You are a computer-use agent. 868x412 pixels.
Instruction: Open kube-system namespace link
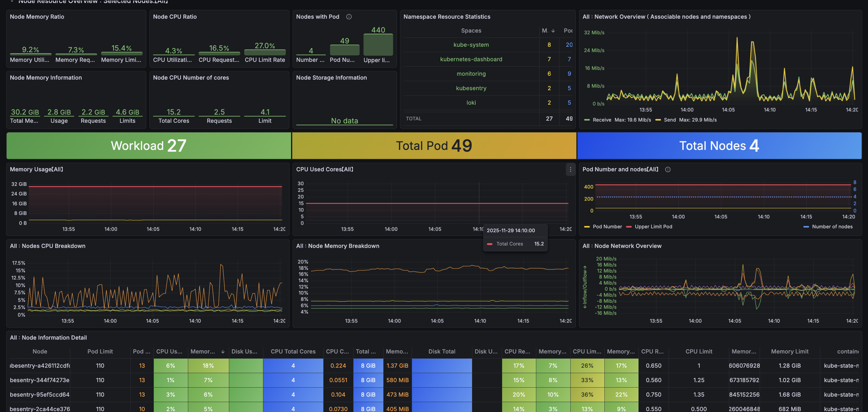471,45
